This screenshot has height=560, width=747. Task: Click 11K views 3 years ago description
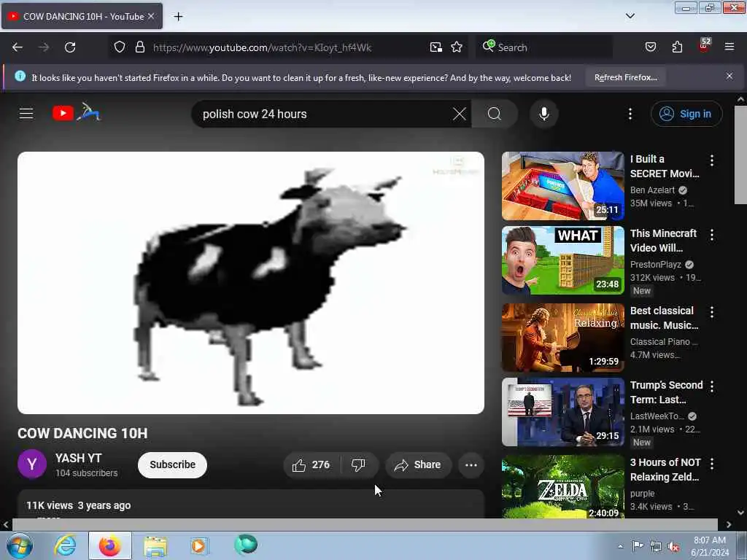click(79, 505)
